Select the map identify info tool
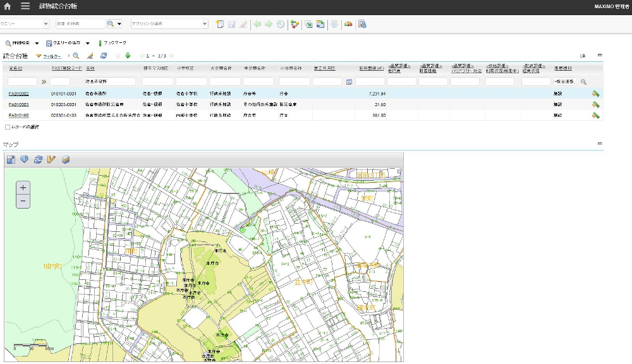 tap(24, 159)
